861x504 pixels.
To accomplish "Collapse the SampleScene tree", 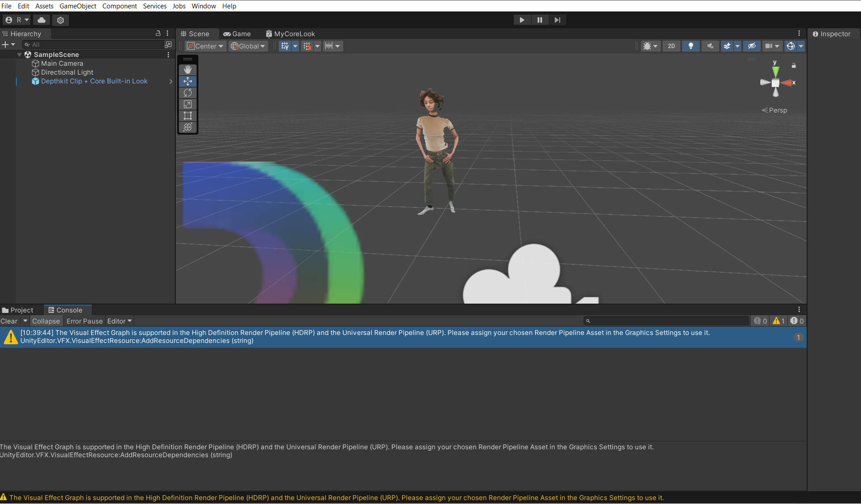I will click(19, 55).
